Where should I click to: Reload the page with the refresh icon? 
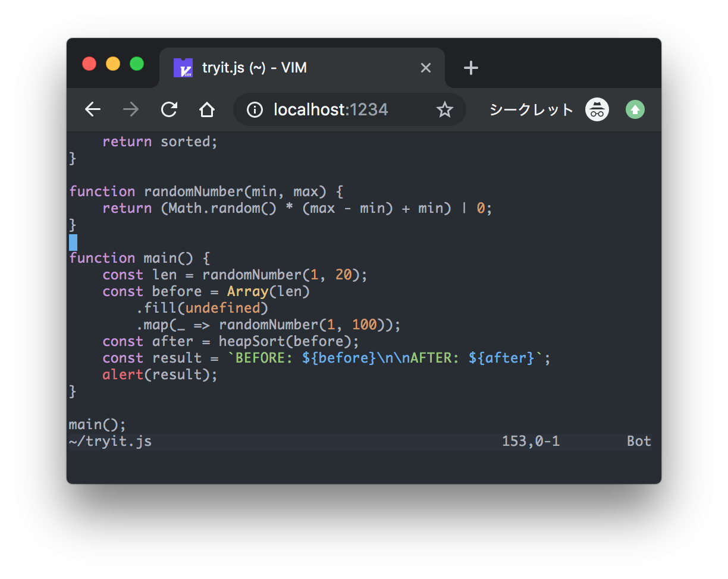point(169,109)
